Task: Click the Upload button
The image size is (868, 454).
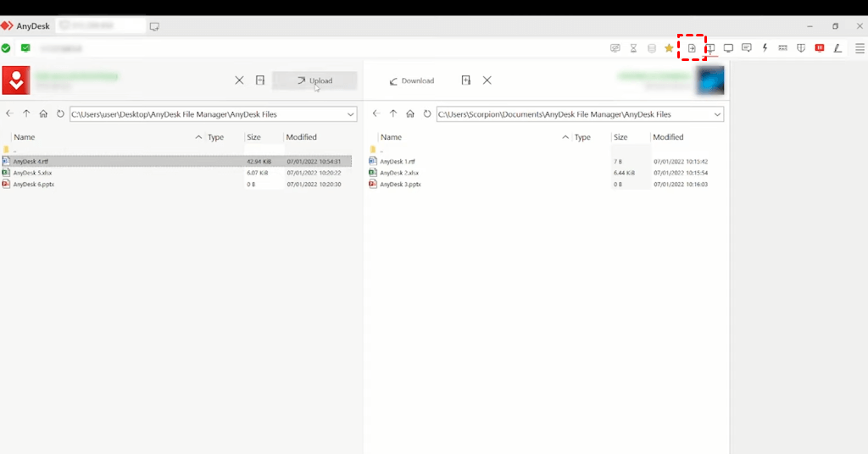Action: click(314, 80)
